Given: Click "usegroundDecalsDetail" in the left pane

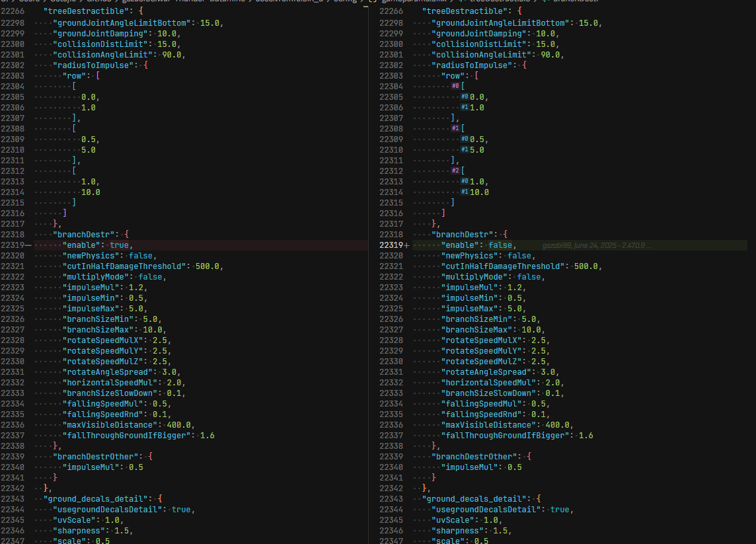Looking at the screenshot, I should (108, 510).
